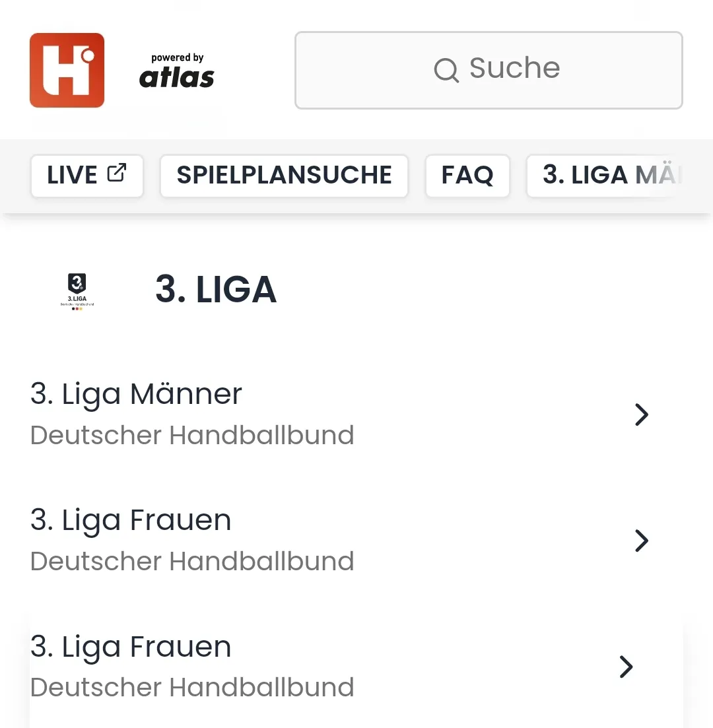This screenshot has height=728, width=713.
Task: Open the LIVE button
Action: pyautogui.click(x=73, y=176)
